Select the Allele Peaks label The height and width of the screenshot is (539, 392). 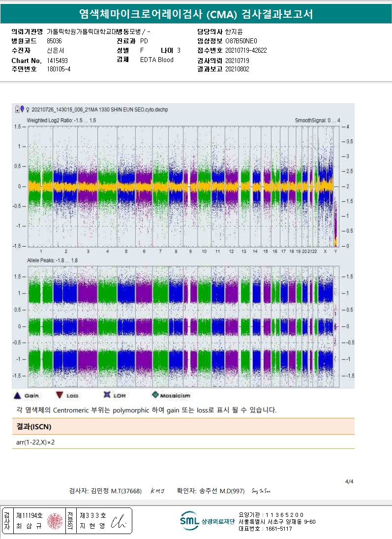pos(52,260)
